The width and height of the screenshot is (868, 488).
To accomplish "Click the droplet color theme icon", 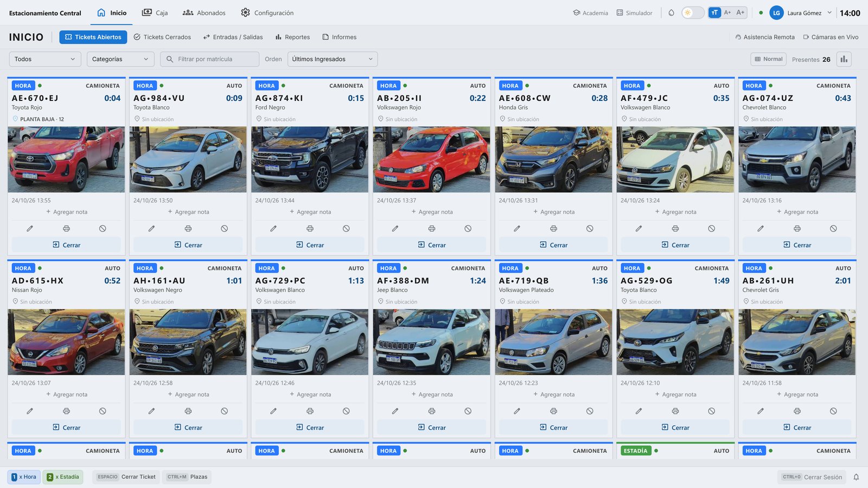I will (671, 12).
